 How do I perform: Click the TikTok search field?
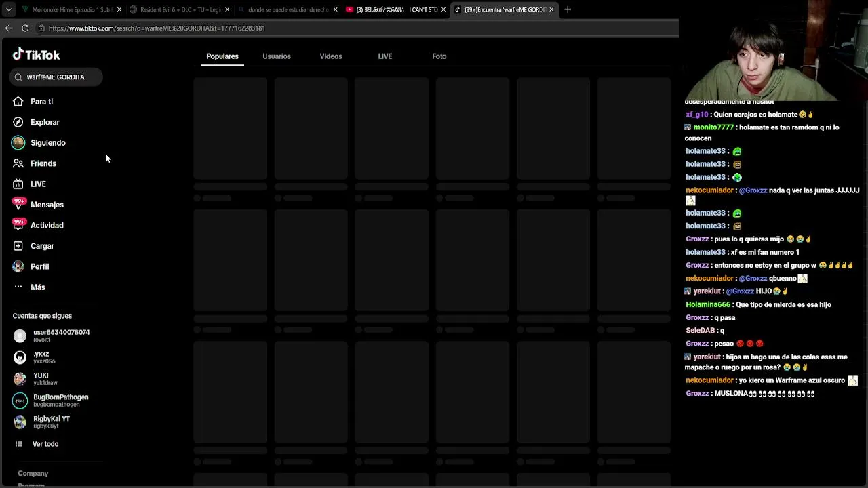pyautogui.click(x=56, y=77)
